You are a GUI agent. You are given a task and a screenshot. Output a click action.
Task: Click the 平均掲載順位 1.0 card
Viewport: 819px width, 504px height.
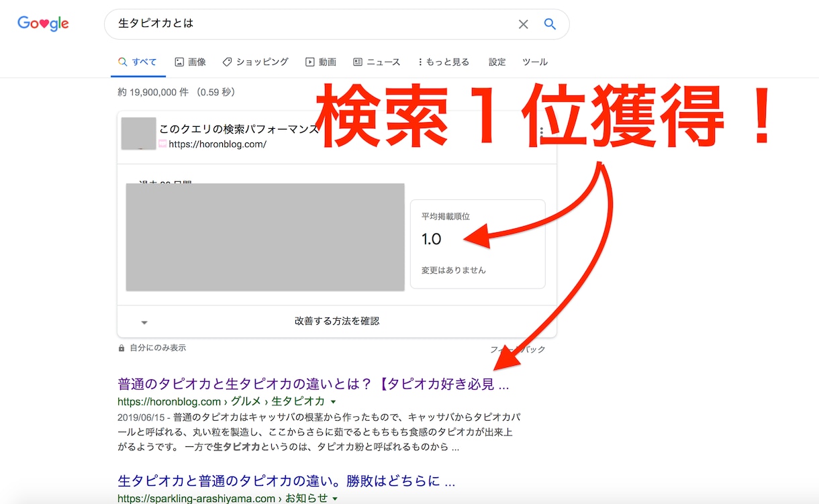click(478, 244)
